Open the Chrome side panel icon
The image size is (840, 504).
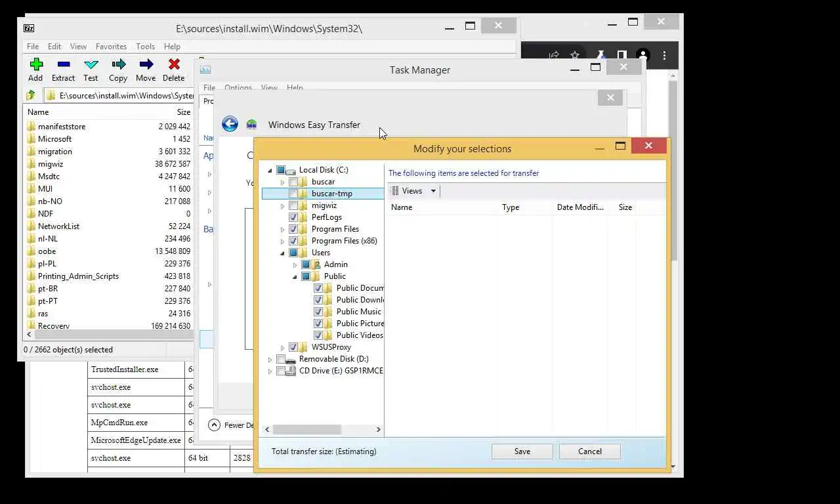coord(621,56)
